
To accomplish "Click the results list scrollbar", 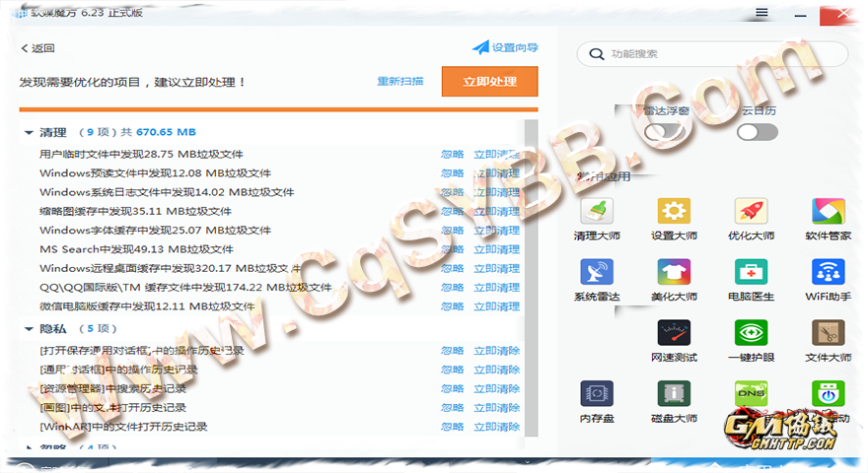I will coord(531,278).
